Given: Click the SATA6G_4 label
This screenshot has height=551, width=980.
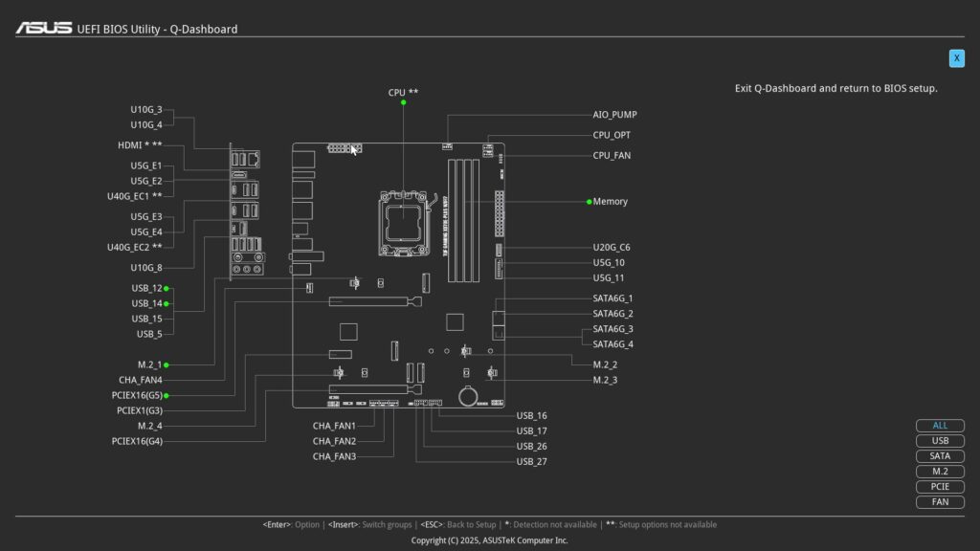Looking at the screenshot, I should tap(612, 344).
